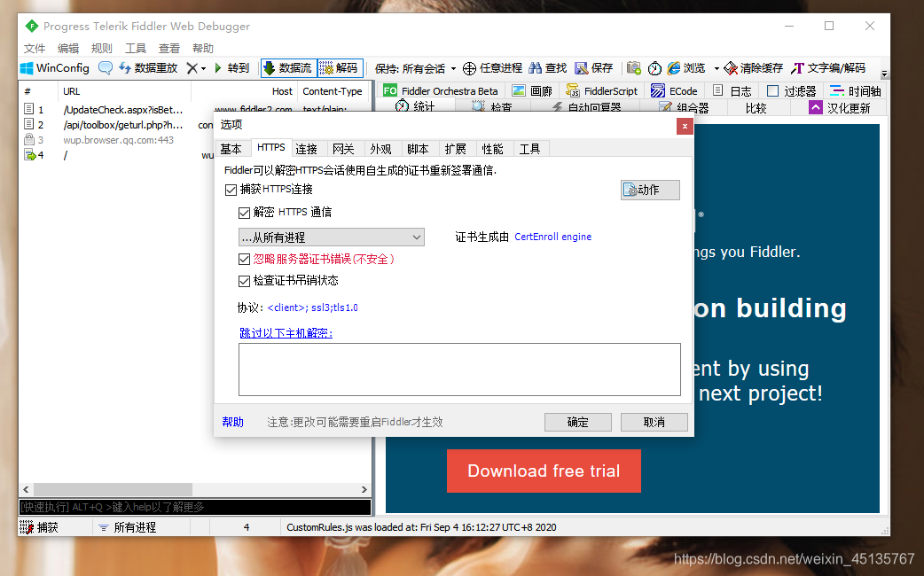924x576 pixels.
Task: Toggle the 解码 decode button
Action: pos(340,68)
